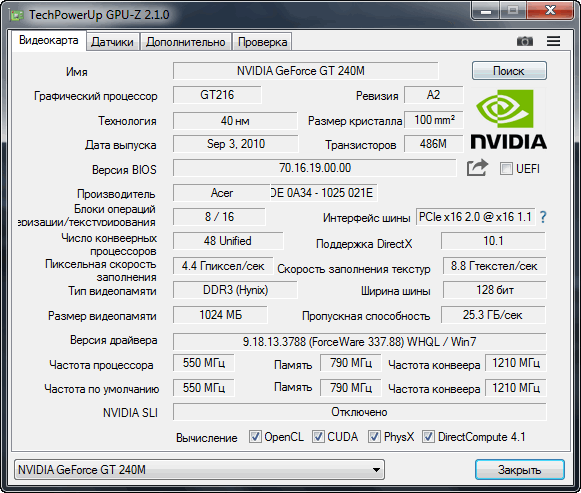Click the screenshot camera icon

click(525, 41)
